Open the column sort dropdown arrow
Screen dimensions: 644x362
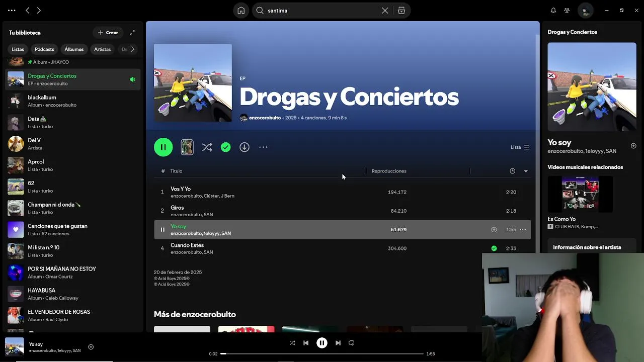[526, 171]
